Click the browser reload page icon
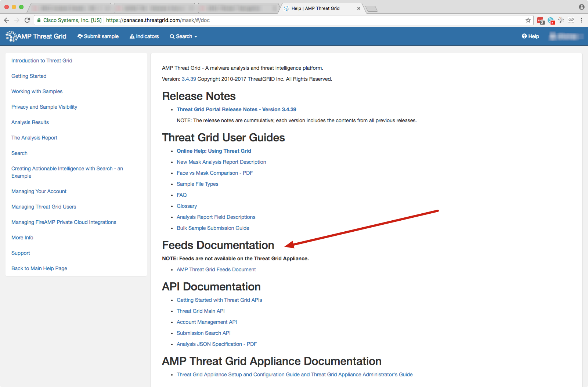Image resolution: width=588 pixels, height=387 pixels. pyautogui.click(x=27, y=20)
